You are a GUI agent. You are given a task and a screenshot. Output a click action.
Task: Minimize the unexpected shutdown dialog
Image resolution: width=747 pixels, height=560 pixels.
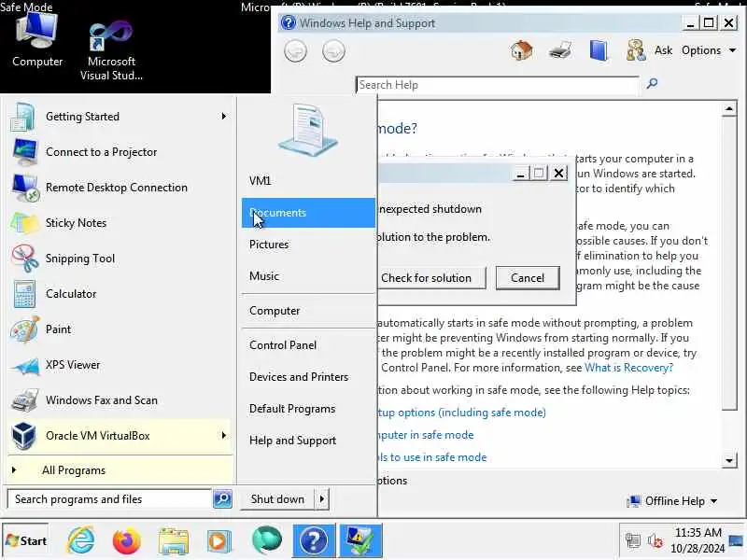pos(520,173)
